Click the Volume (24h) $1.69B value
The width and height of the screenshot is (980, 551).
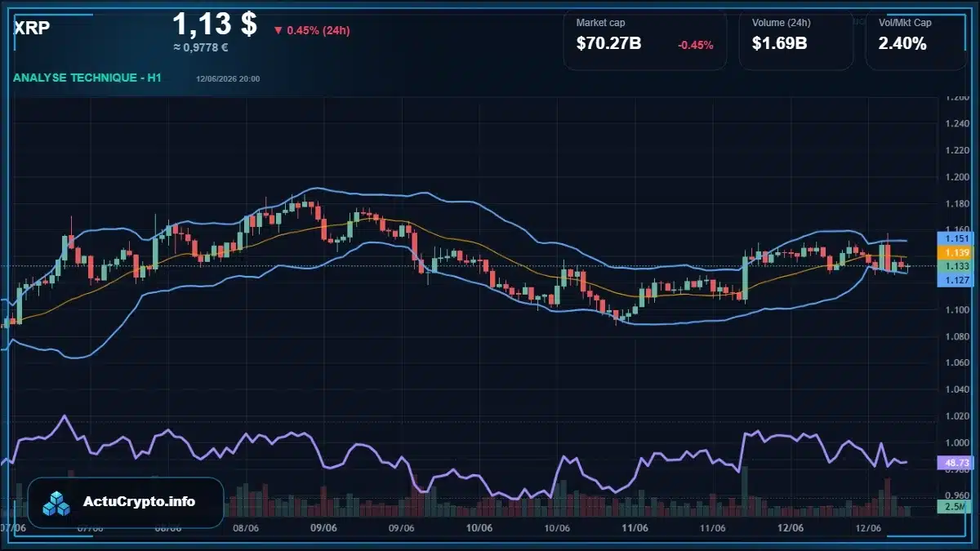[x=780, y=44]
